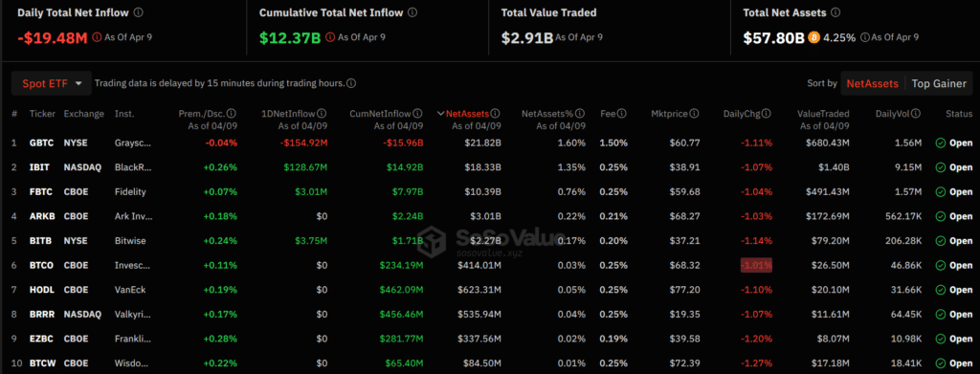The width and height of the screenshot is (980, 374).
Task: Open the FBTC ticker row
Action: [x=490, y=191]
